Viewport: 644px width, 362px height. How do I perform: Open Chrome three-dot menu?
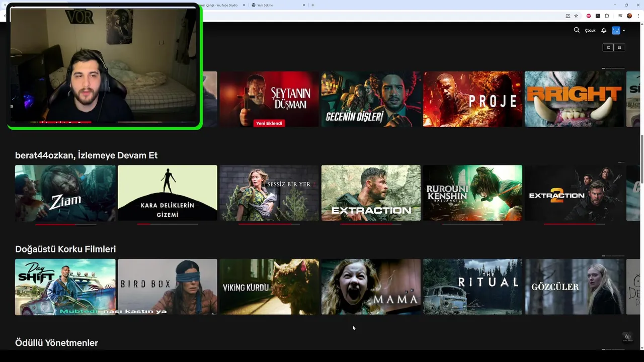(x=638, y=16)
